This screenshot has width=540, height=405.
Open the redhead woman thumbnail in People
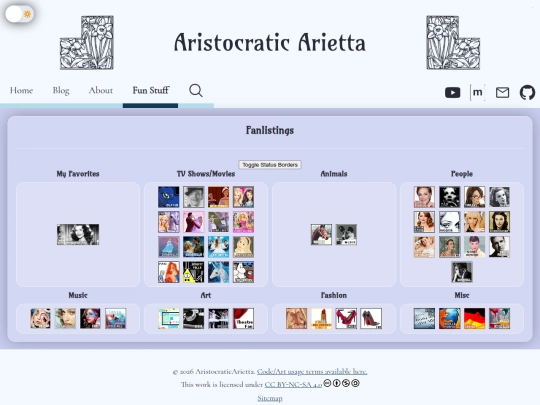click(x=424, y=222)
